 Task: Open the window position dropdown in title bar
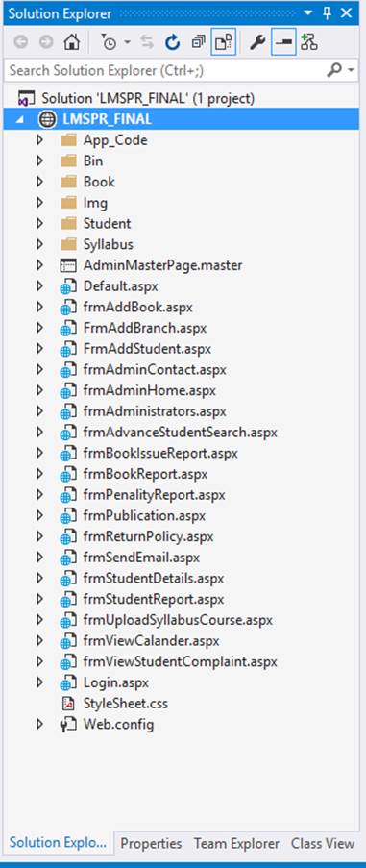[x=308, y=13]
